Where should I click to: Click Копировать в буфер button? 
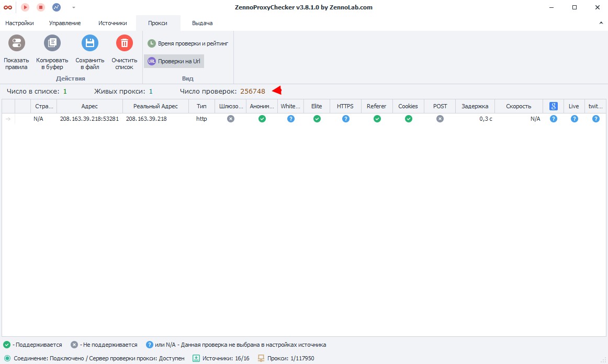click(x=52, y=52)
